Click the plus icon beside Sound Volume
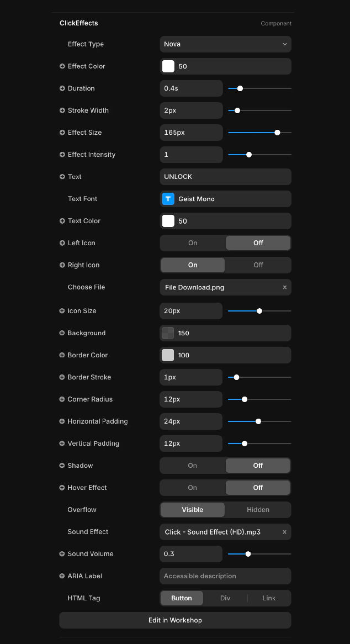 point(62,554)
